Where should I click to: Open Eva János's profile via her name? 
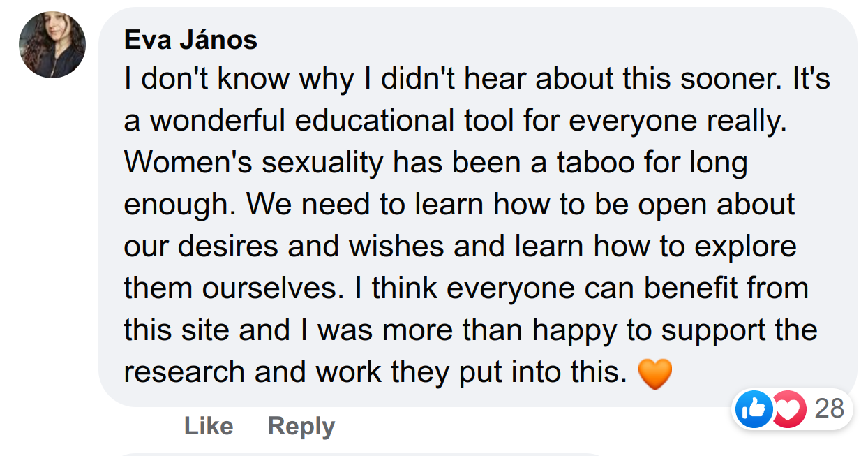coord(190,41)
